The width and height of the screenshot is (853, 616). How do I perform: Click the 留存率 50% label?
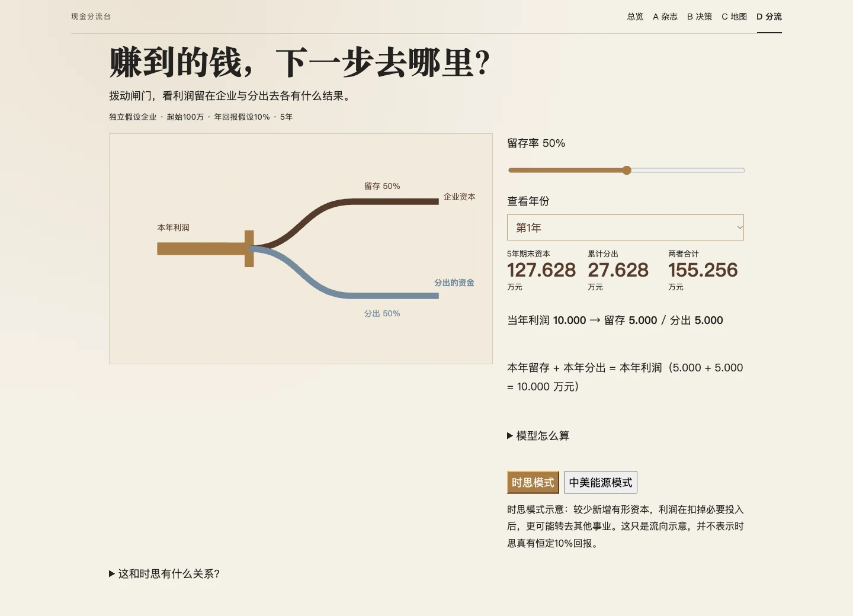pyautogui.click(x=536, y=143)
